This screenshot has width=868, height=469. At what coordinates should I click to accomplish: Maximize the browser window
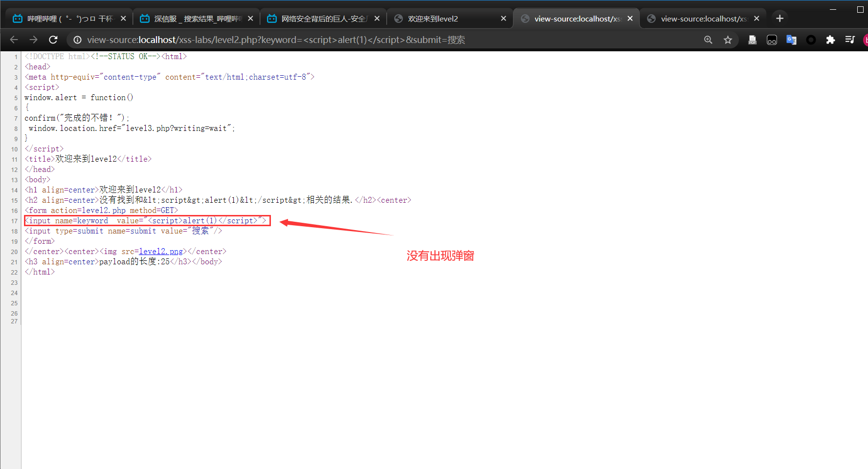[x=860, y=9]
